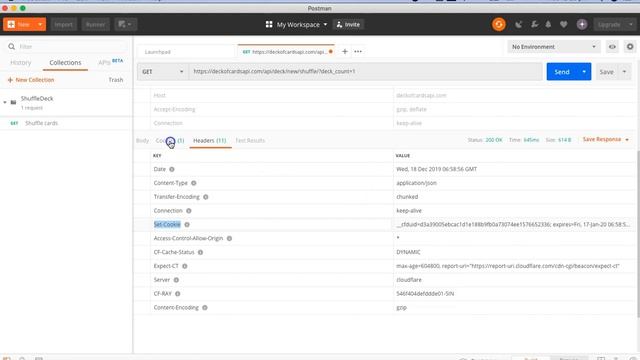Click the info icon next to Content-Encoding
This screenshot has height=360, width=640.
(x=205, y=307)
